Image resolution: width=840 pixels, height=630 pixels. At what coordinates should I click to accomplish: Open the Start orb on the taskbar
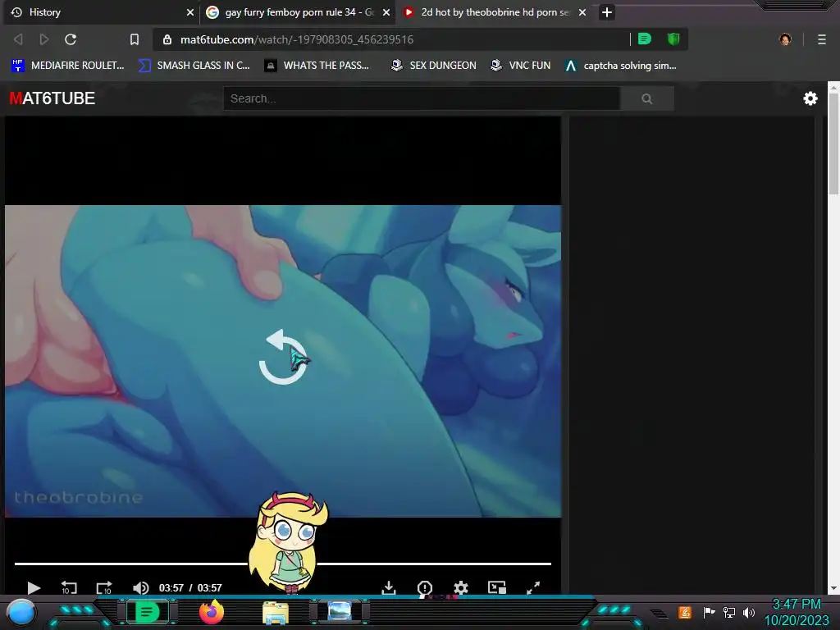tap(21, 612)
